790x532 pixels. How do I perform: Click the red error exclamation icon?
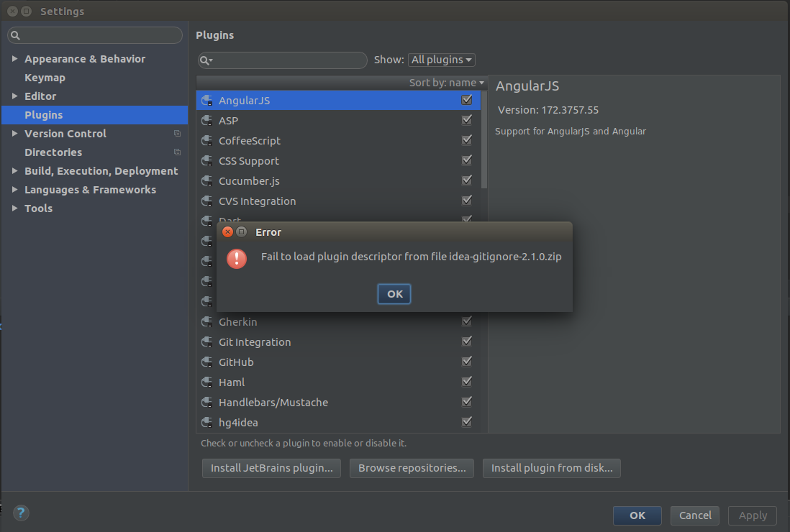237,259
